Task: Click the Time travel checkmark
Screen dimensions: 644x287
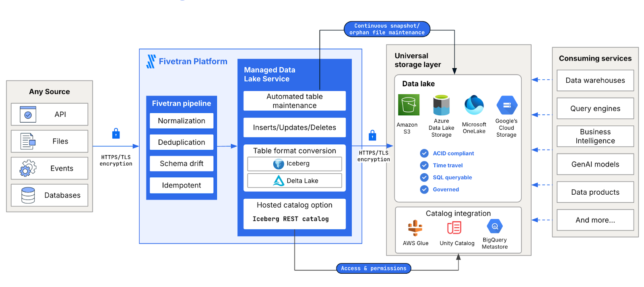Action: coord(424,165)
